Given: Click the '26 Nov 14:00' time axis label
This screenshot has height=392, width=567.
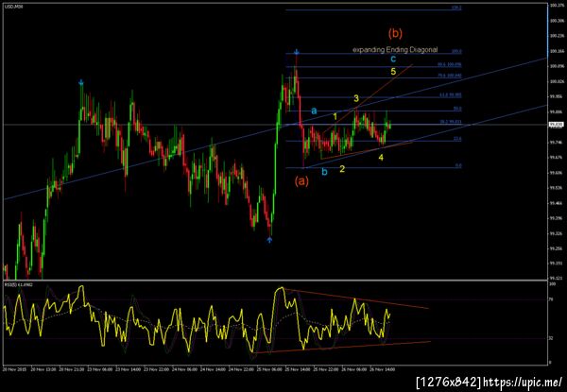Looking at the screenshot, I should click(383, 369).
